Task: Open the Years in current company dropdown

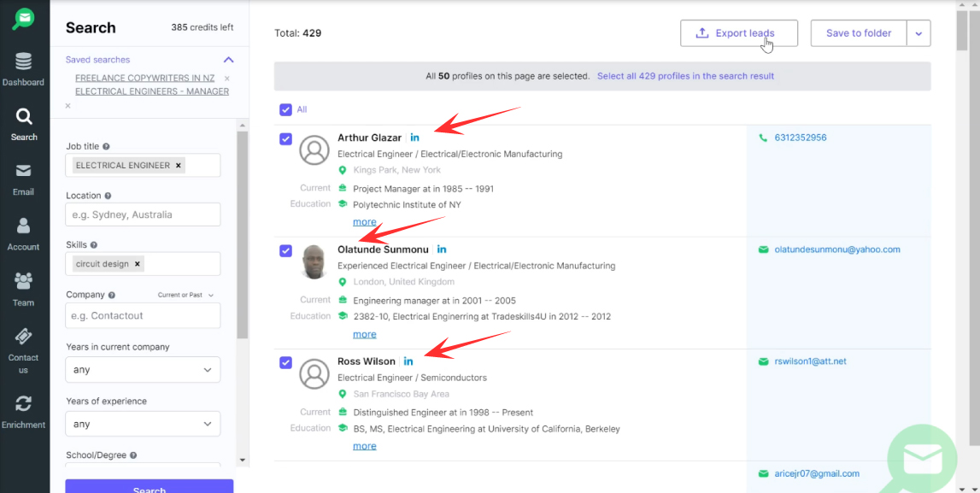Action: coord(143,369)
